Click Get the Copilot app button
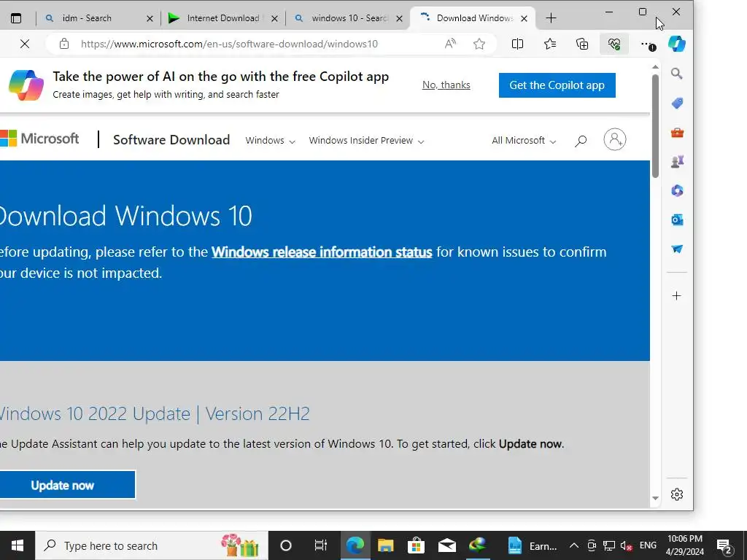 (x=557, y=85)
